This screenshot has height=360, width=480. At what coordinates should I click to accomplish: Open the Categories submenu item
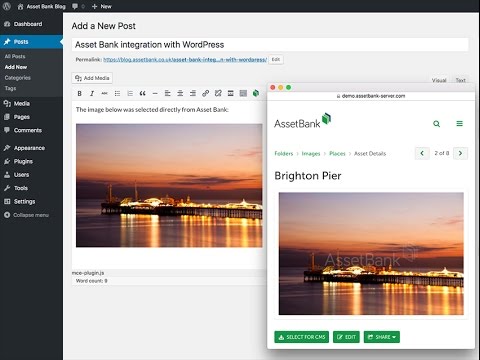click(x=18, y=78)
